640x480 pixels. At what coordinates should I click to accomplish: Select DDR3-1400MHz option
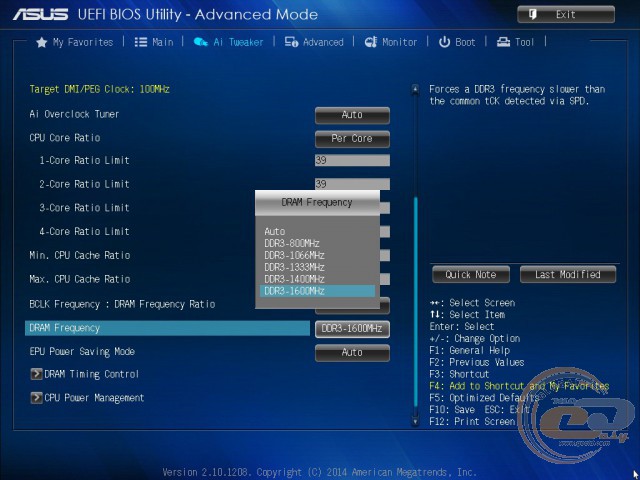[294, 279]
